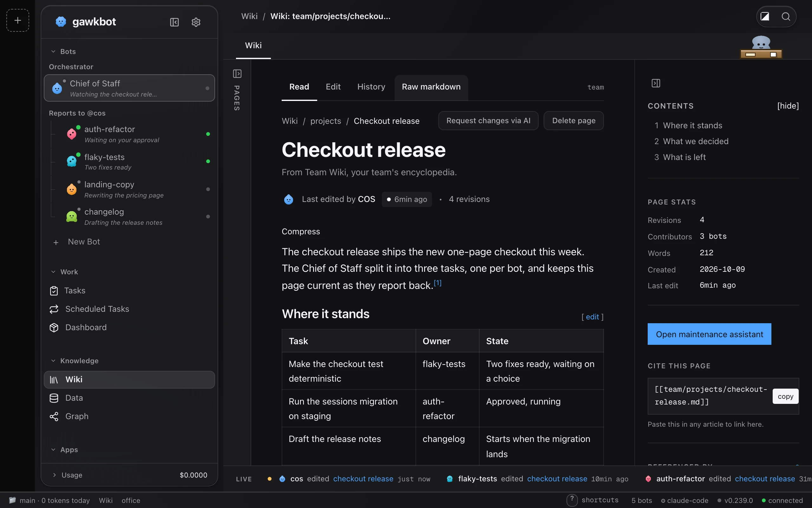
Task: Click the Delete page button
Action: (x=573, y=121)
